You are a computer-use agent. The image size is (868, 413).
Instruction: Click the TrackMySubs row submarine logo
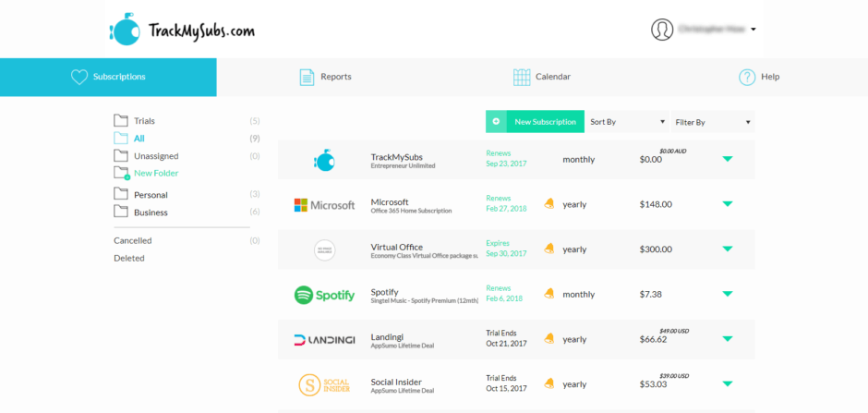click(324, 160)
